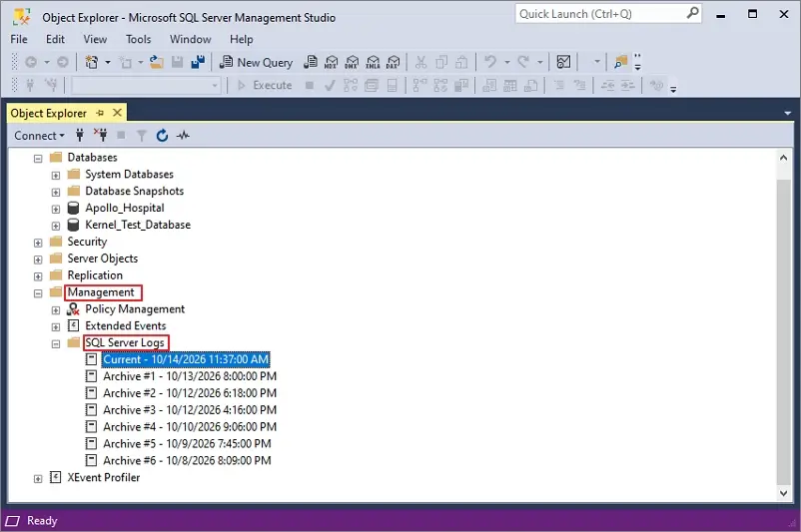
Task: Collapse the Management folder
Action: [x=38, y=293]
